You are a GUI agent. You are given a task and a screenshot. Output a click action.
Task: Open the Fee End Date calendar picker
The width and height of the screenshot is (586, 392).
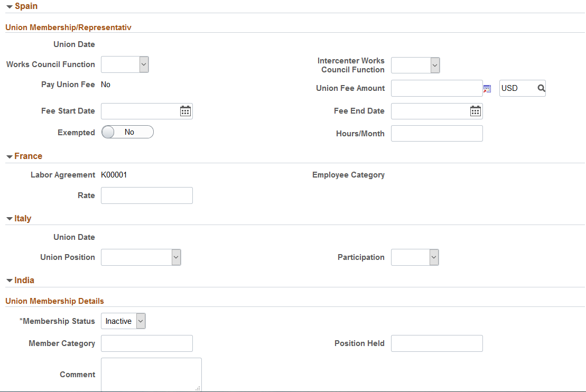(x=476, y=111)
